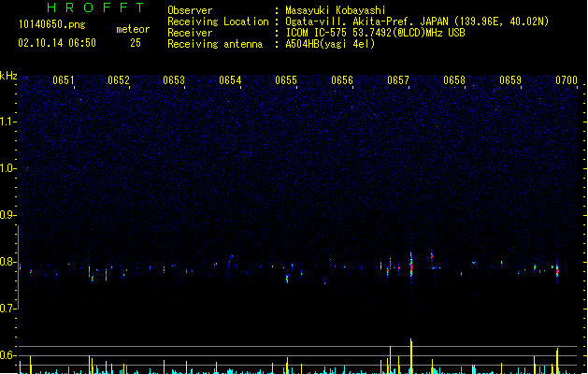Click the 0.8 kHz axis label
The width and height of the screenshot is (588, 374).
coord(7,262)
